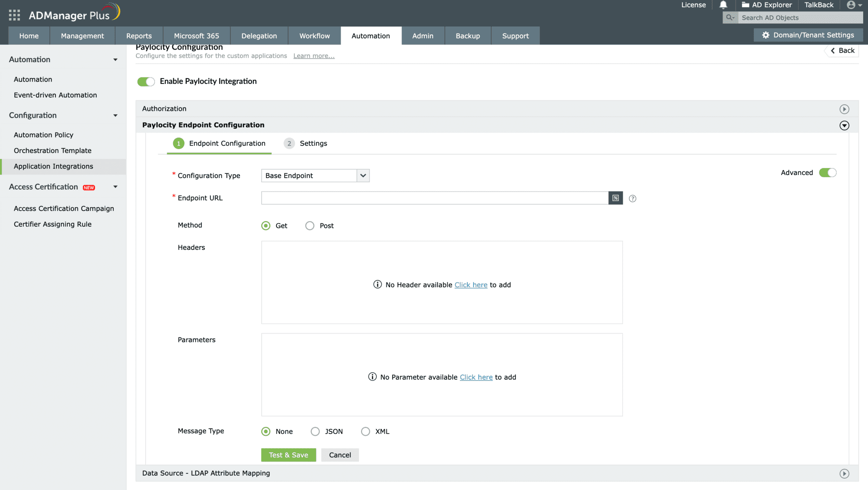Click the Domain/Tenant Settings gear
Image resolution: width=868 pixels, height=490 pixels.
coord(766,35)
